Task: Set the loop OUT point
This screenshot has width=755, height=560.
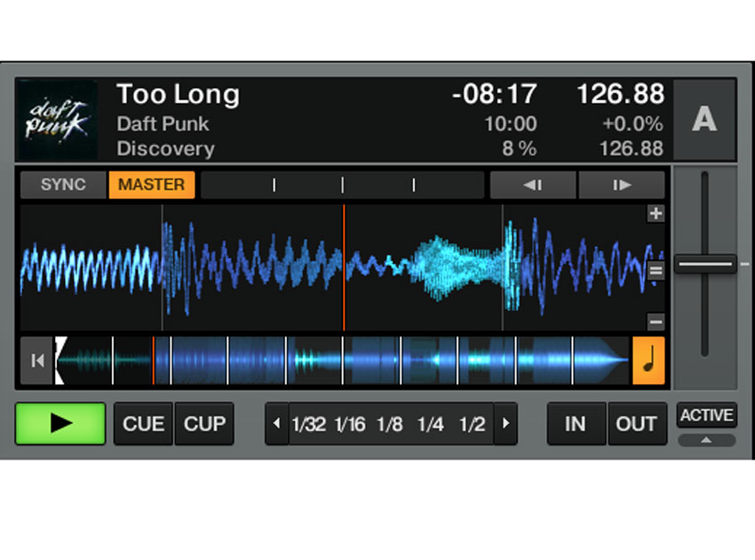Action: click(637, 424)
